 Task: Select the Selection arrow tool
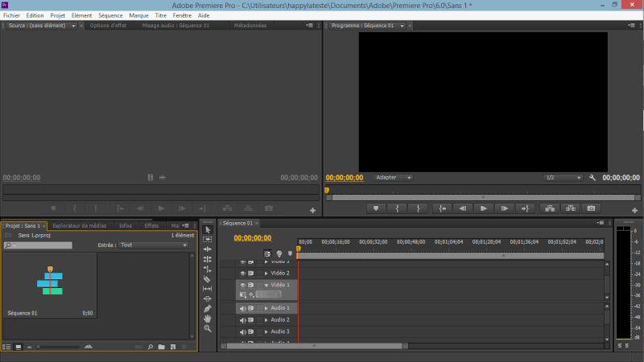click(x=208, y=230)
